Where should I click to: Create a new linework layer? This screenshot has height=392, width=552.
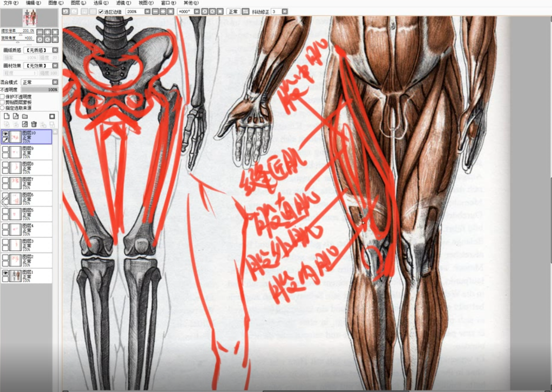click(16, 116)
